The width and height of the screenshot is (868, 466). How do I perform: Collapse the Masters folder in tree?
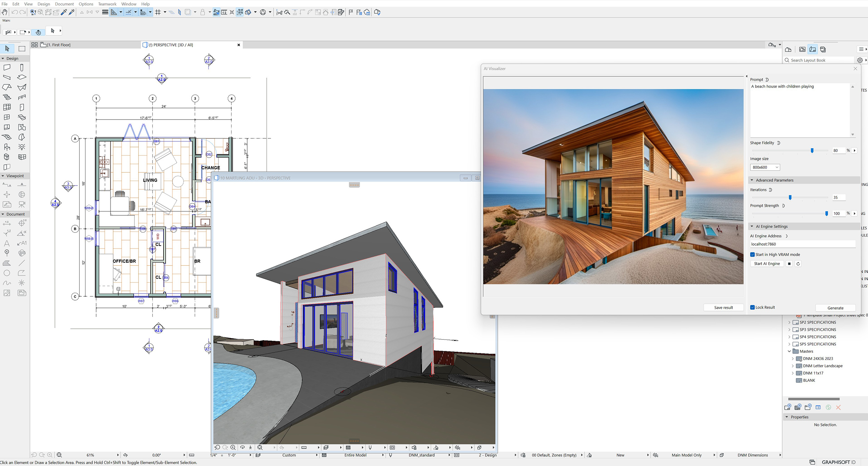pyautogui.click(x=789, y=351)
